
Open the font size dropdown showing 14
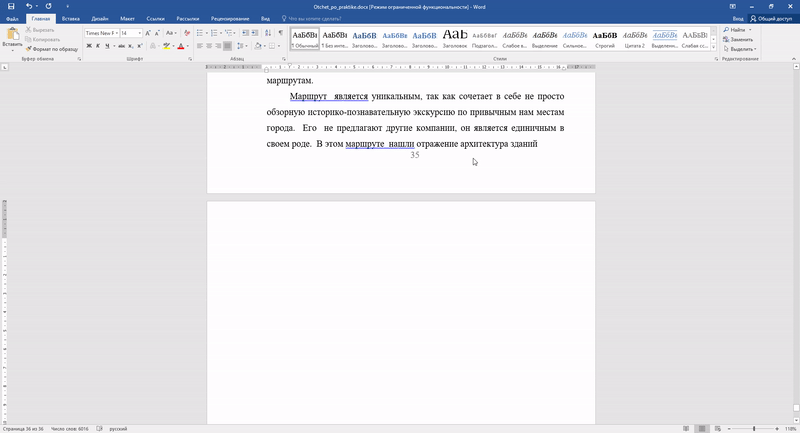coord(139,33)
